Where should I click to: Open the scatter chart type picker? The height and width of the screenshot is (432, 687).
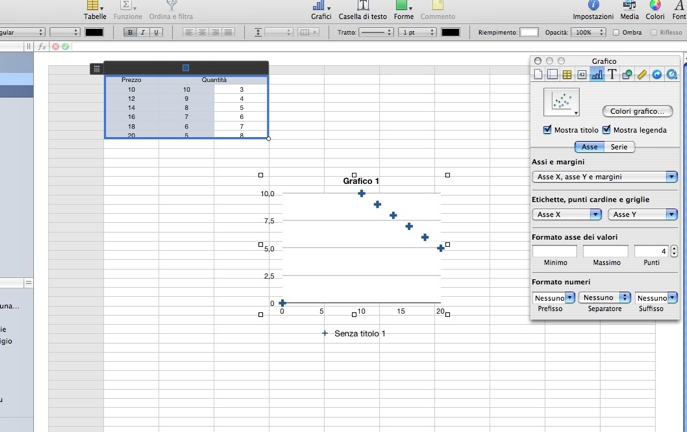point(561,102)
